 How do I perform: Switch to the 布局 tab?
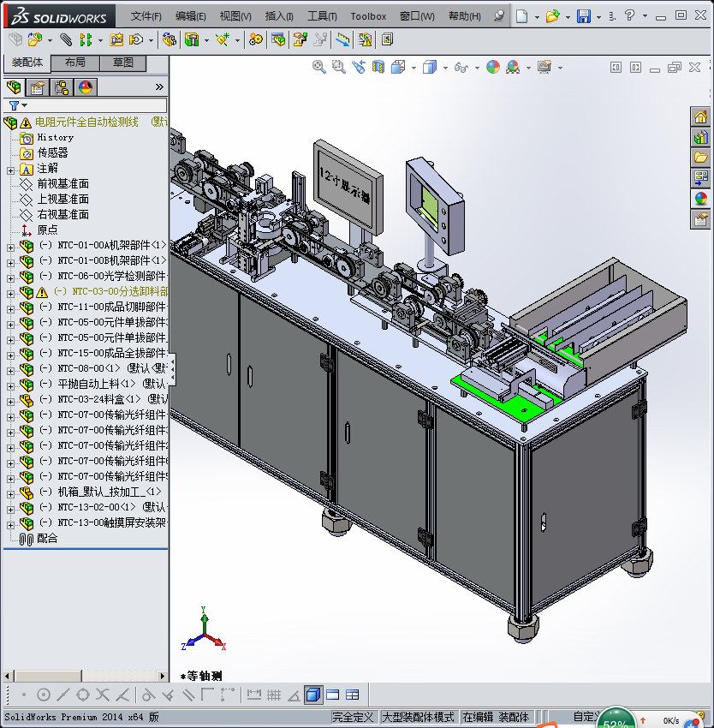[74, 63]
